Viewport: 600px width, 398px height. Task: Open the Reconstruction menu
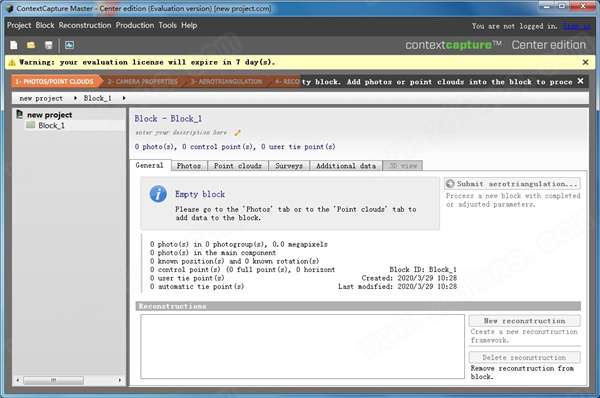click(x=85, y=25)
